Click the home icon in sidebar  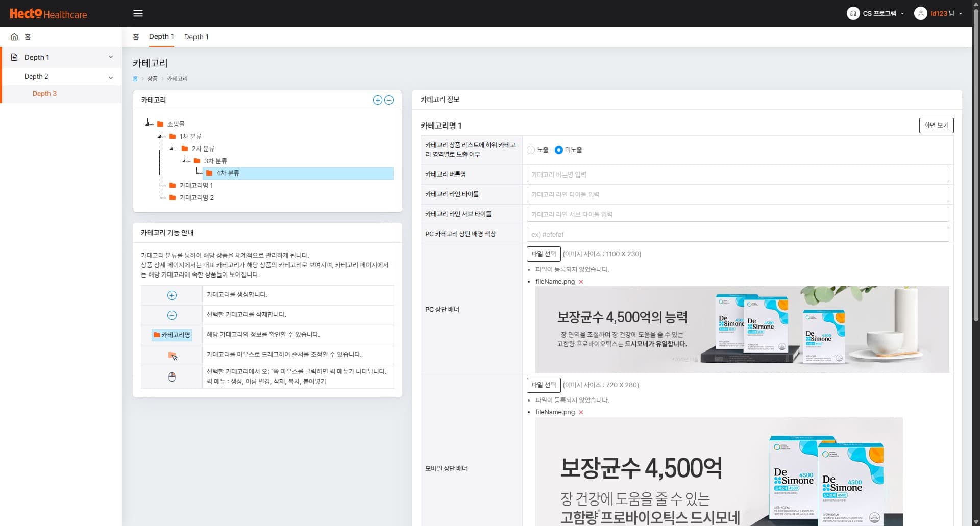point(14,37)
